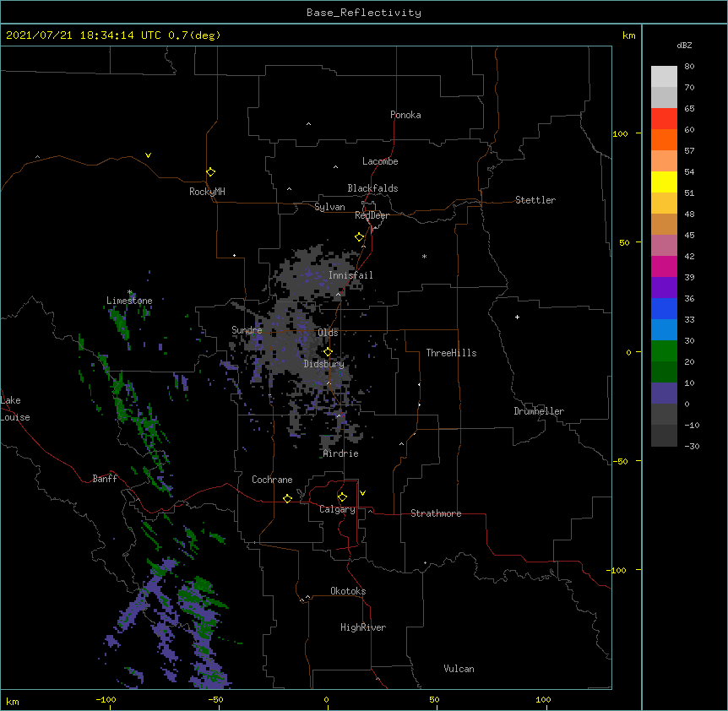
Task: Click the light gray 70-80 dBZ legend swatch
Action: point(664,77)
